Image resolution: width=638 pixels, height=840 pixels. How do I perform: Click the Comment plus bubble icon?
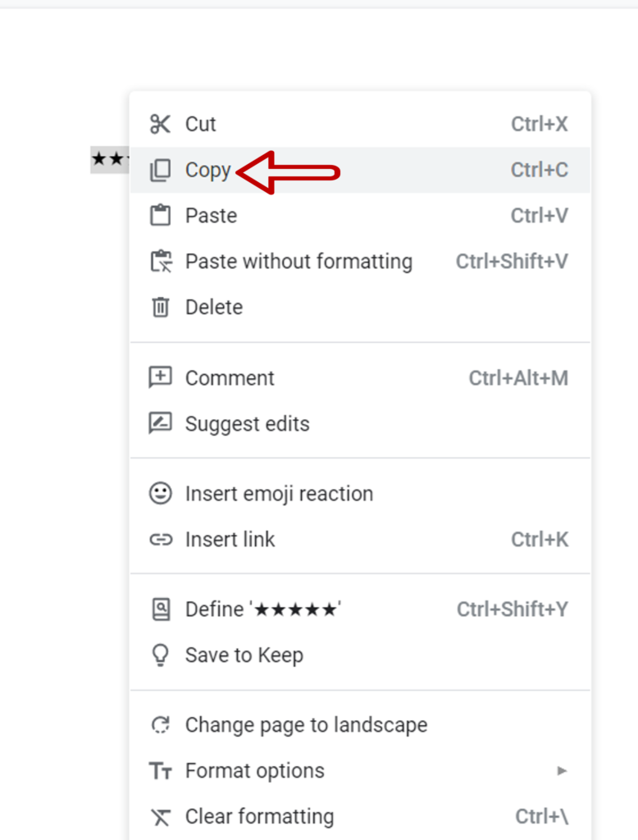click(x=160, y=377)
